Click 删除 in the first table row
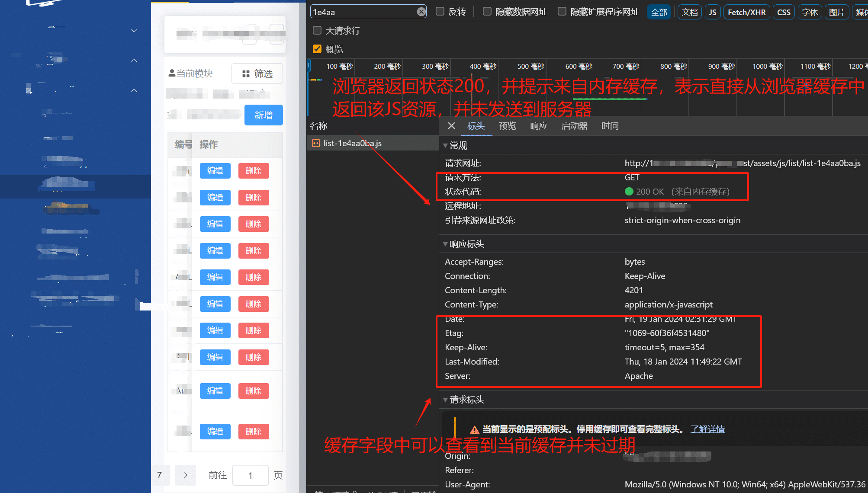The height and width of the screenshot is (493, 868). click(x=254, y=171)
